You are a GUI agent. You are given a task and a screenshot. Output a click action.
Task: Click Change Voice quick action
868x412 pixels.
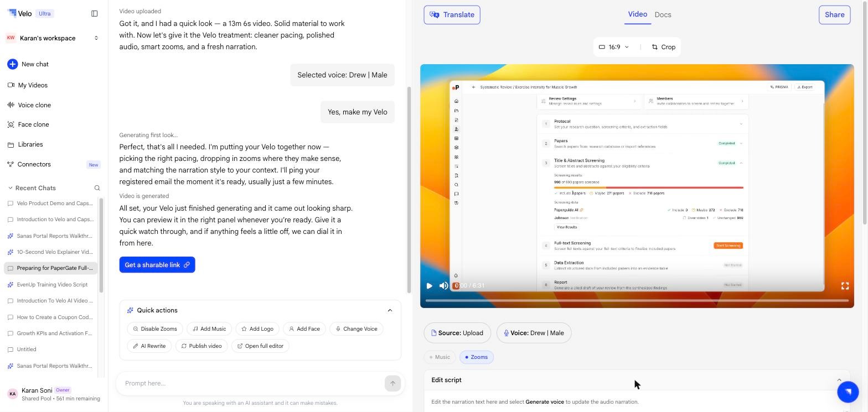[x=356, y=329]
